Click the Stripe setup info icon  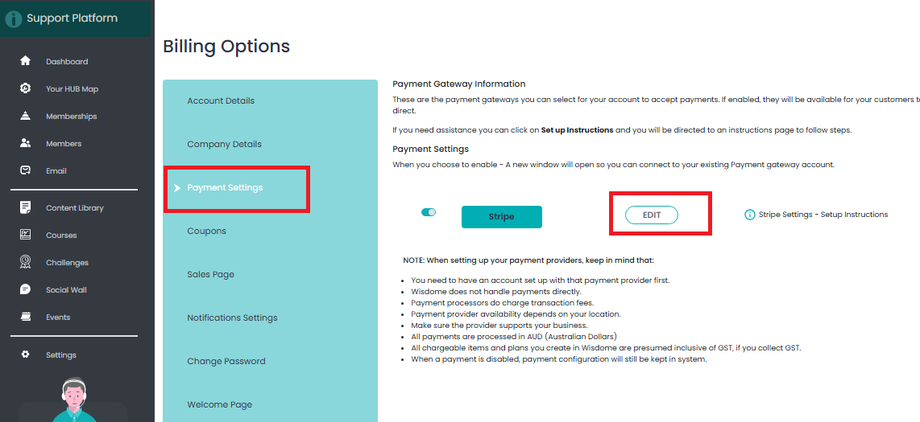pos(750,215)
